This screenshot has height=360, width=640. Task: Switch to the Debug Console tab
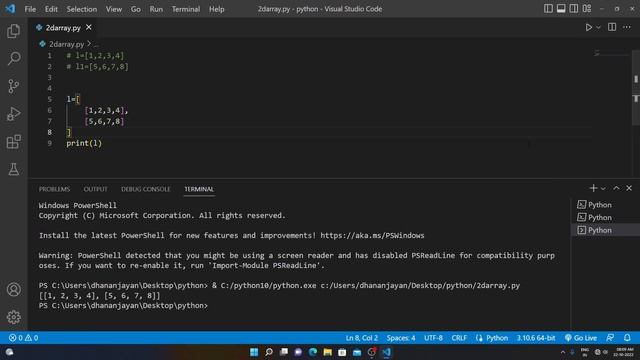click(146, 189)
